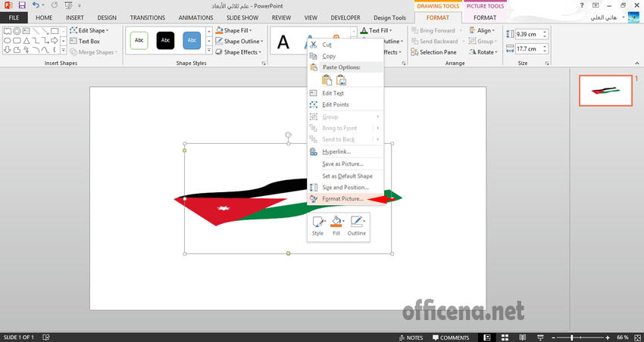Switch to the HOME ribbon tab
This screenshot has height=342, width=644.
click(x=44, y=17)
